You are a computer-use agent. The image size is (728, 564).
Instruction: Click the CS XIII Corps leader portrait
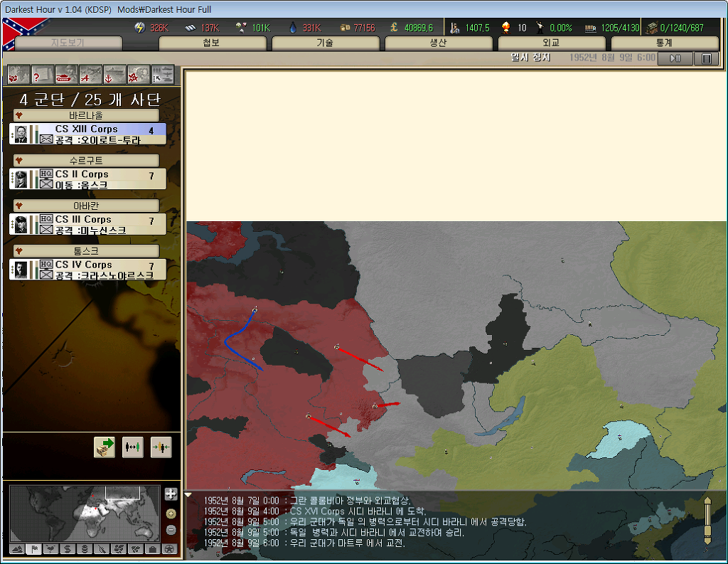point(21,134)
